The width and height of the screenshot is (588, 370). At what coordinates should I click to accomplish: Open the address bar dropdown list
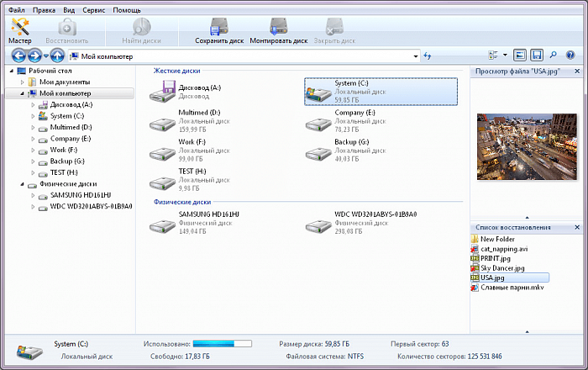pyautogui.click(x=416, y=56)
